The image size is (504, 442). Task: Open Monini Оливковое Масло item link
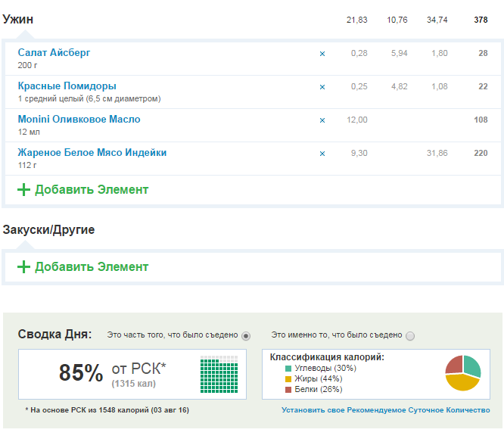coord(79,120)
